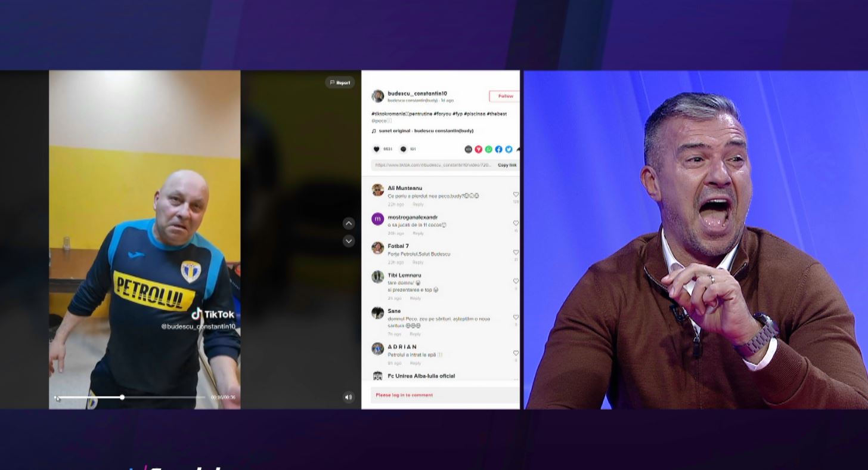This screenshot has width=868, height=470.
Task: Open Fotbal 7 commenter name
Action: (x=398, y=246)
